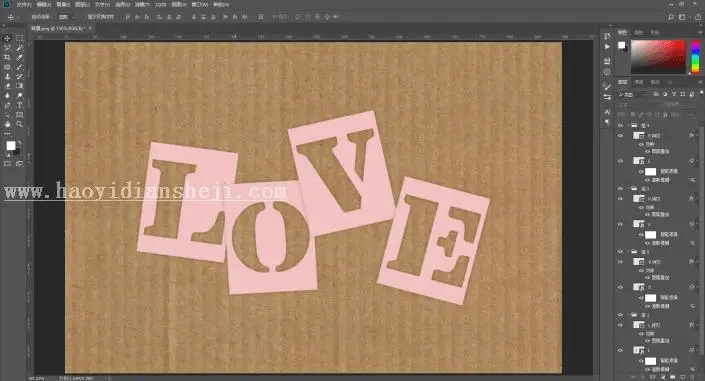Select the Crop tool

[x=7, y=57]
